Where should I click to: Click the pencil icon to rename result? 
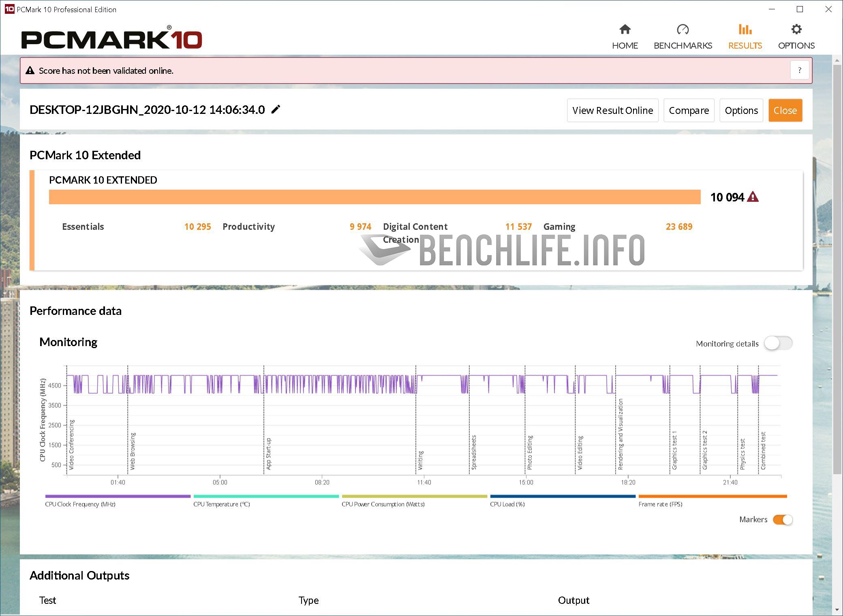(276, 109)
